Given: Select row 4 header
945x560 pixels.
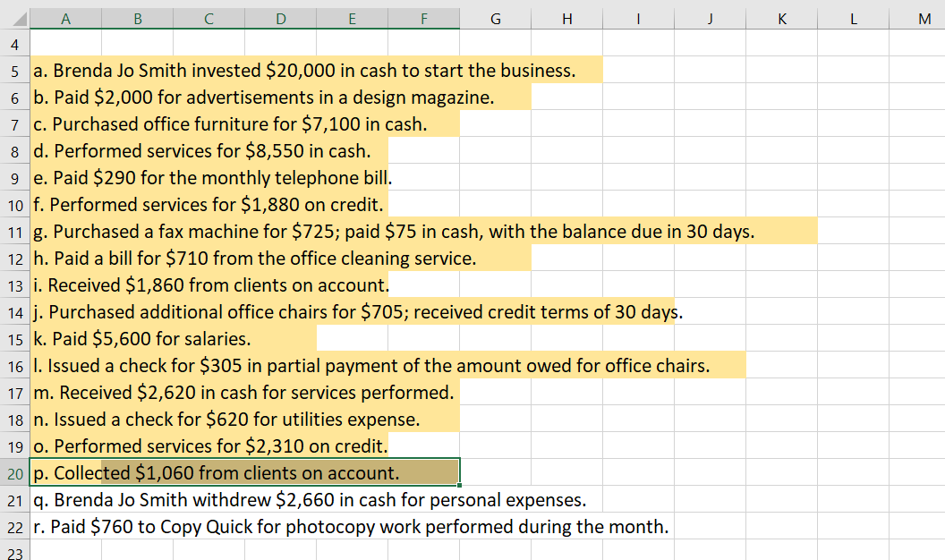Looking at the screenshot, I should [14, 43].
